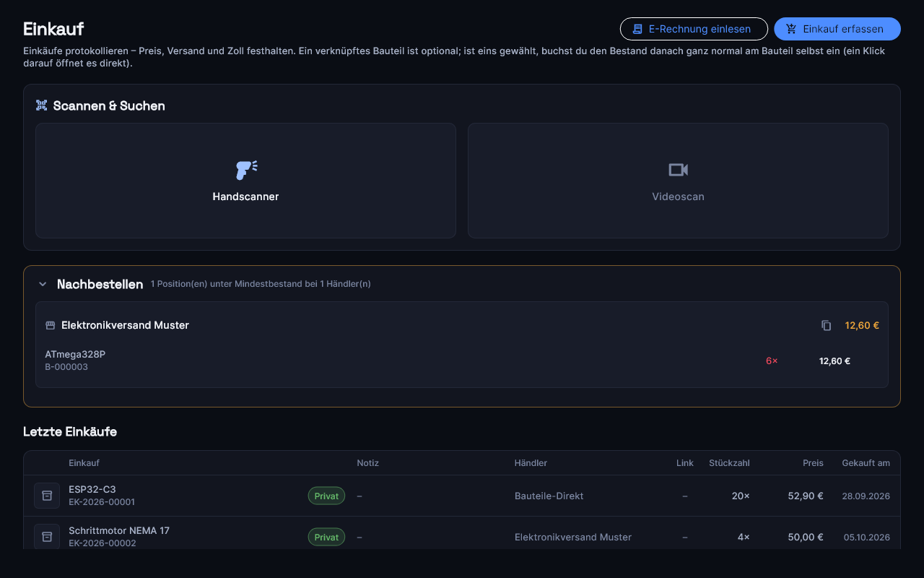Open the ESP32-C3 purchase row
The height and width of the screenshot is (578, 924).
462,496
